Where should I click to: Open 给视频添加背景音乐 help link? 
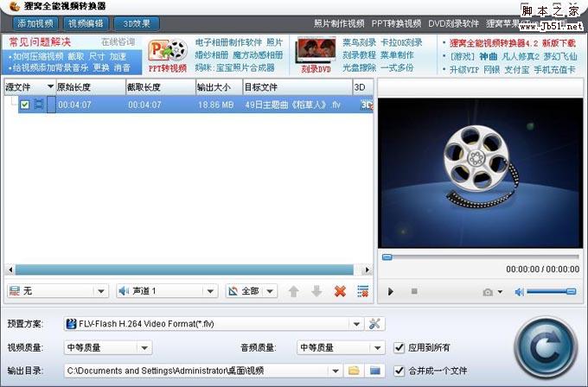point(50,67)
